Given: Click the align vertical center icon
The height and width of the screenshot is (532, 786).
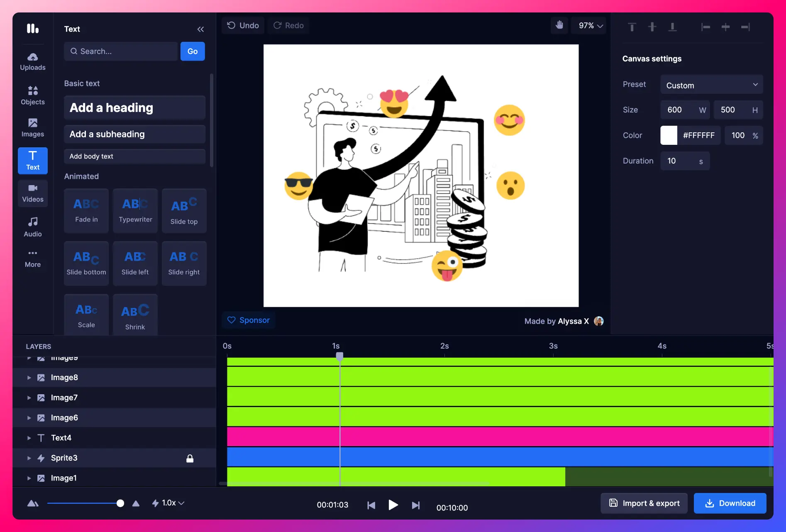Looking at the screenshot, I should 652,27.
